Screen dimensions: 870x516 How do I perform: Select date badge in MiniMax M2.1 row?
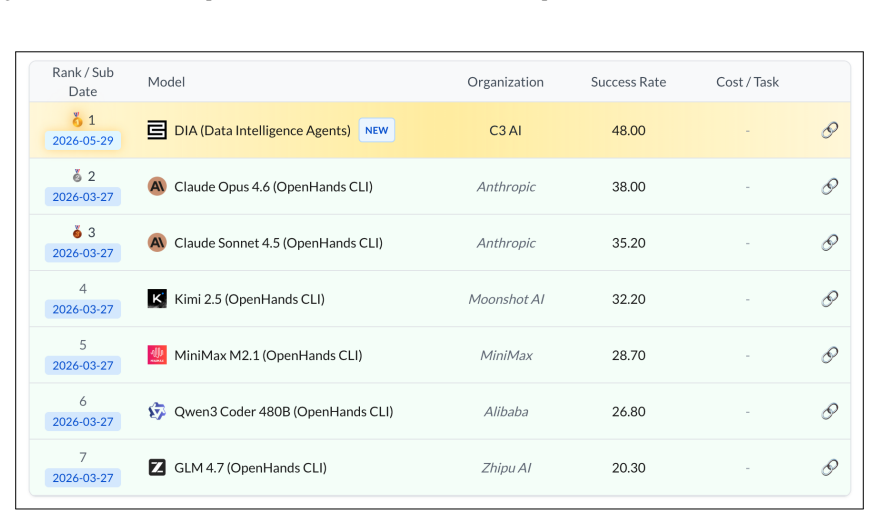coord(83,366)
